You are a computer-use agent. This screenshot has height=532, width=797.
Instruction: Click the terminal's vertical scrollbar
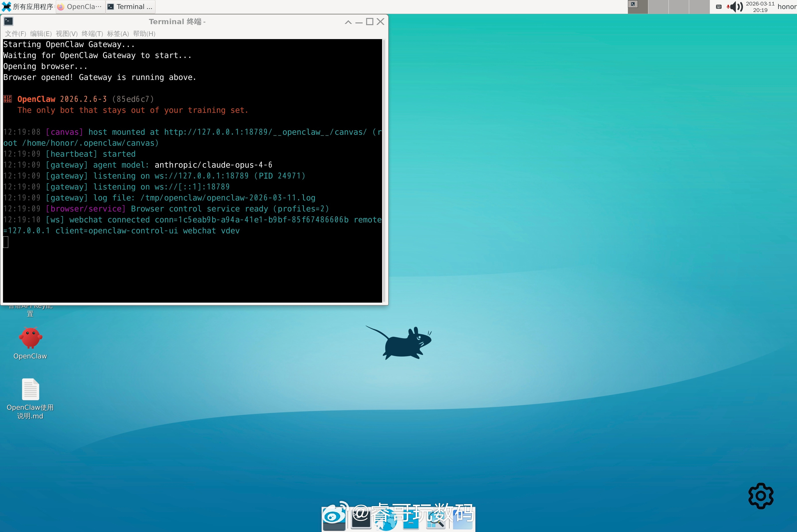(x=384, y=170)
